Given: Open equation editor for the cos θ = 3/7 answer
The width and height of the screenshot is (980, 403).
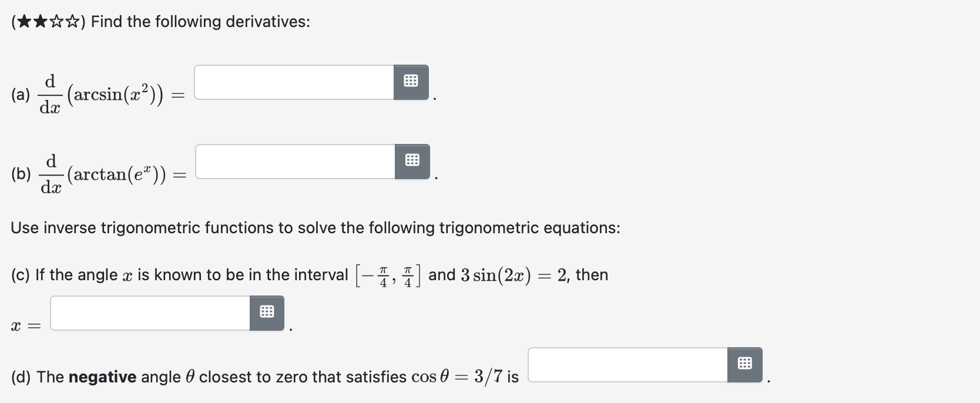Looking at the screenshot, I should pyautogui.click(x=744, y=365).
